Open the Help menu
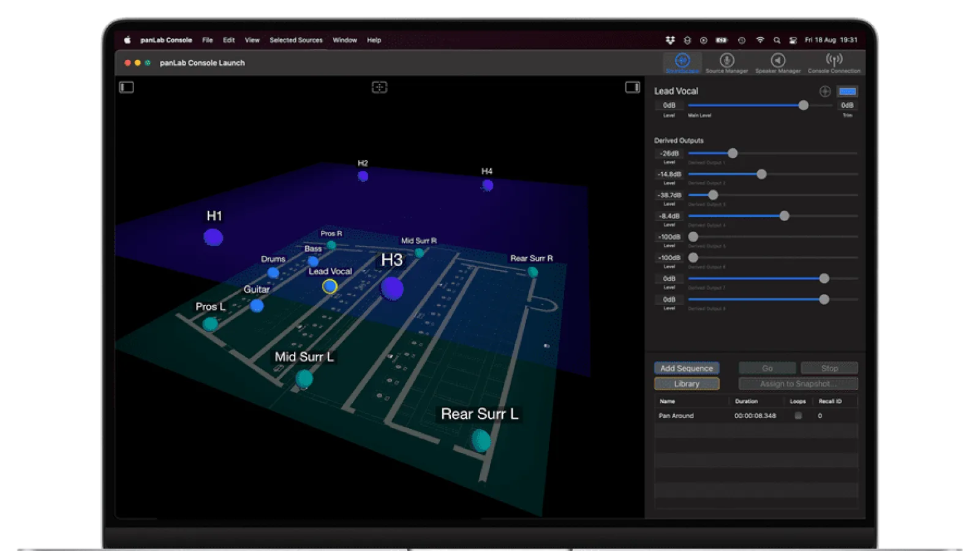The height and width of the screenshot is (551, 980). tap(374, 40)
